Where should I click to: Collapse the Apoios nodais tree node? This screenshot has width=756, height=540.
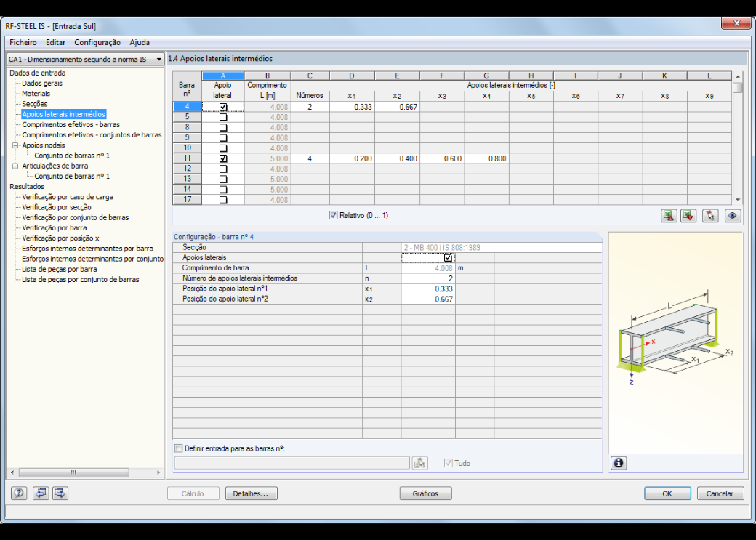[x=15, y=145]
